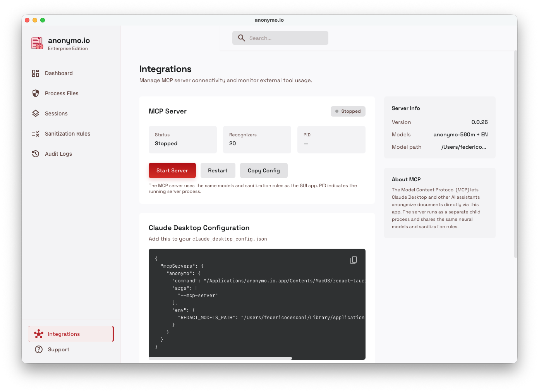The height and width of the screenshot is (392, 539).
Task: Click the anonymo.io logo icon
Action: [x=37, y=43]
